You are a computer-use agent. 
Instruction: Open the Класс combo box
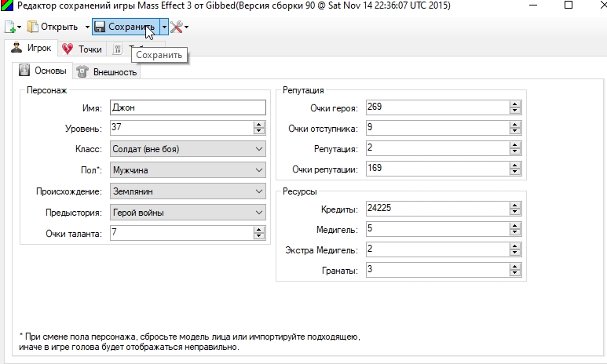coord(188,149)
